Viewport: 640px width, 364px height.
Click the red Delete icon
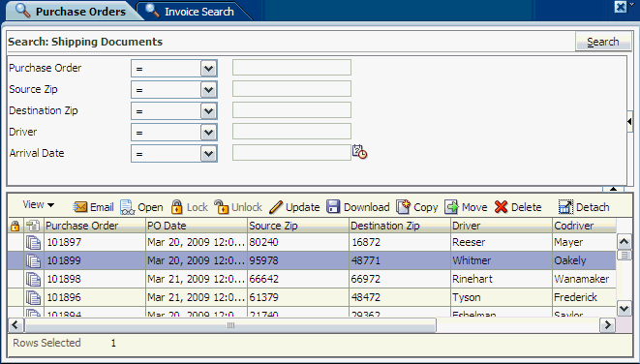coord(501,207)
